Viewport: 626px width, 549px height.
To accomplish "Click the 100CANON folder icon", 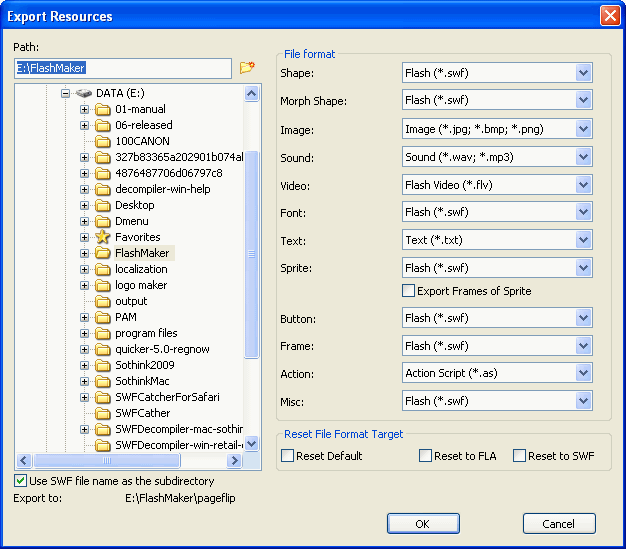I will coord(103,141).
